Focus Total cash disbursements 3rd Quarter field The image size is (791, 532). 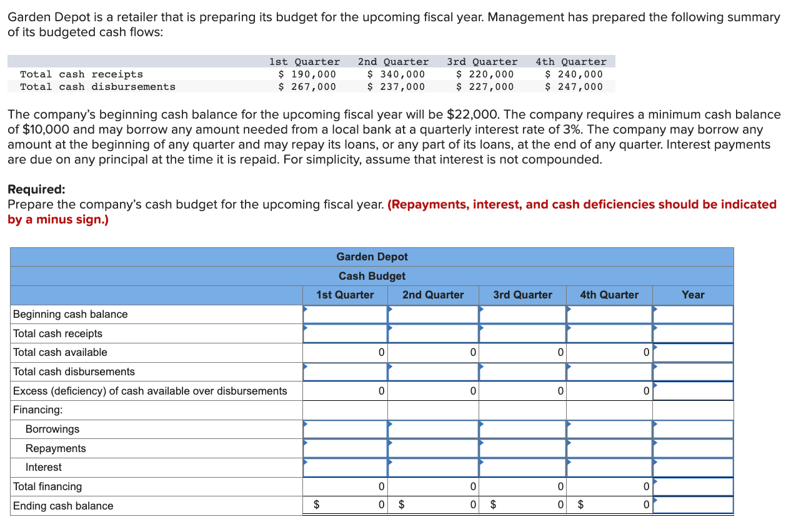pyautogui.click(x=522, y=372)
